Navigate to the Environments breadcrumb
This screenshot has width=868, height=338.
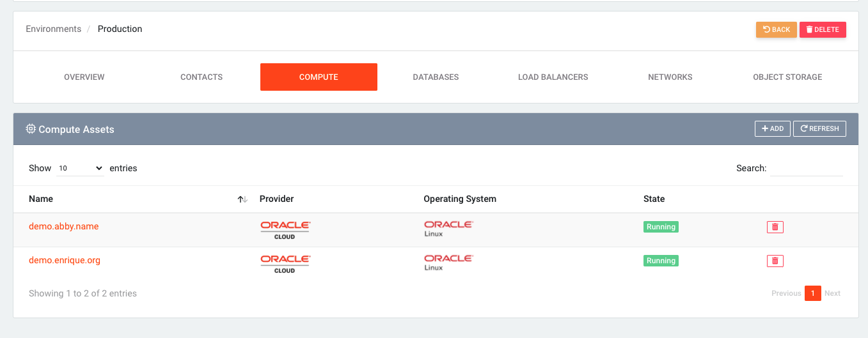pos(54,29)
